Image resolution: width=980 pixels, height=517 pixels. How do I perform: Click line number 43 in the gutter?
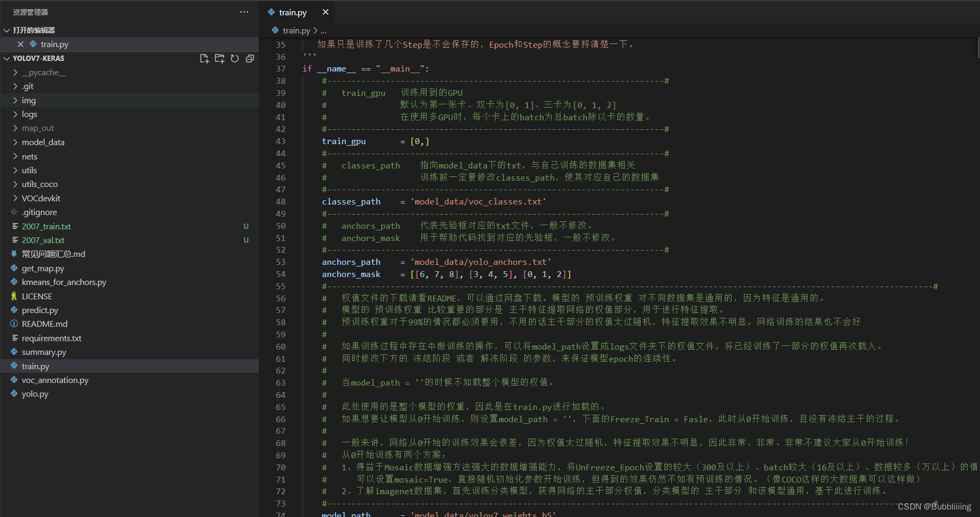[281, 141]
